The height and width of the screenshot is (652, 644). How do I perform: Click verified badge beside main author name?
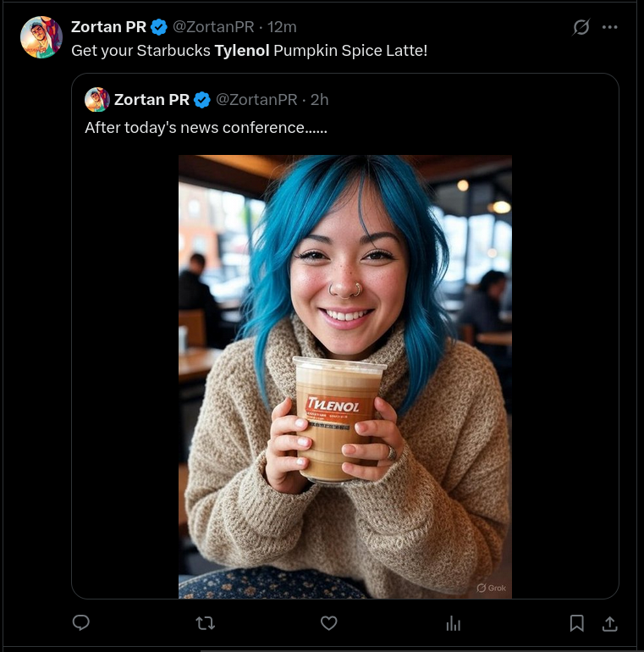tap(159, 27)
